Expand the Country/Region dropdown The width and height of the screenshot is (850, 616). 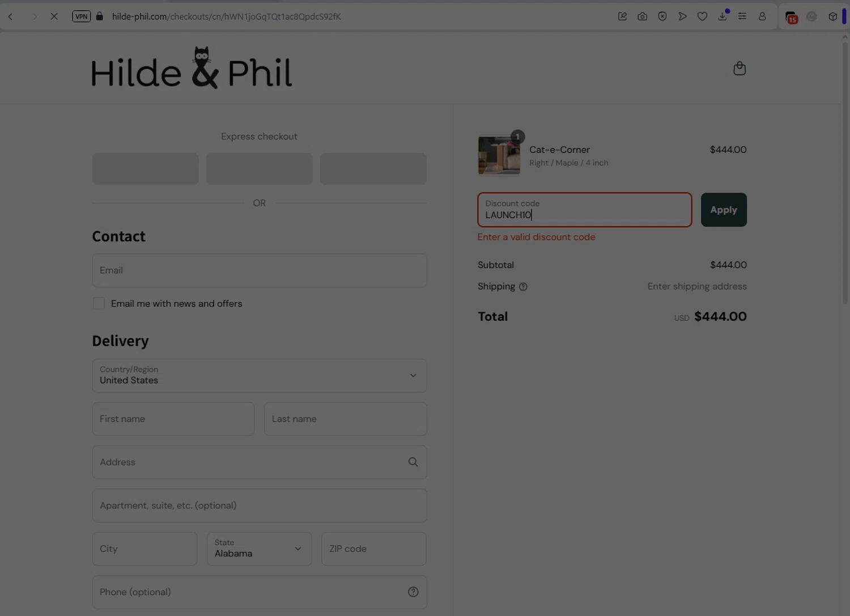260,376
